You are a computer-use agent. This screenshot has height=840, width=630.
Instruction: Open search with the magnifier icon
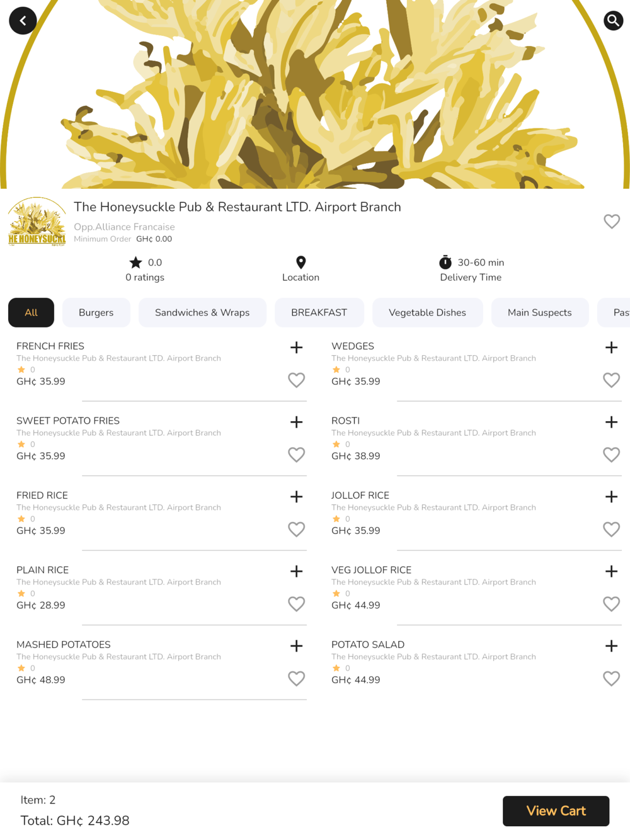pyautogui.click(x=613, y=21)
